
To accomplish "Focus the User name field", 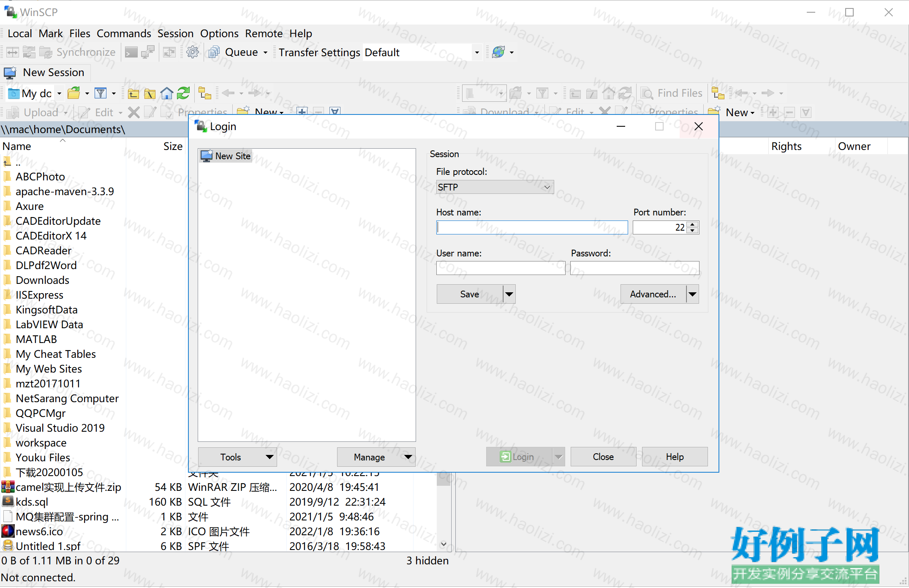I will 501,268.
